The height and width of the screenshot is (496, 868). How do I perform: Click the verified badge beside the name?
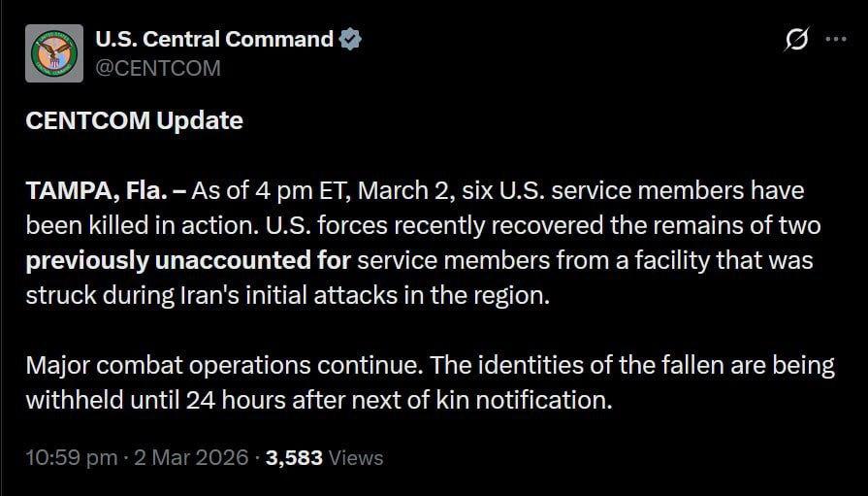click(350, 40)
